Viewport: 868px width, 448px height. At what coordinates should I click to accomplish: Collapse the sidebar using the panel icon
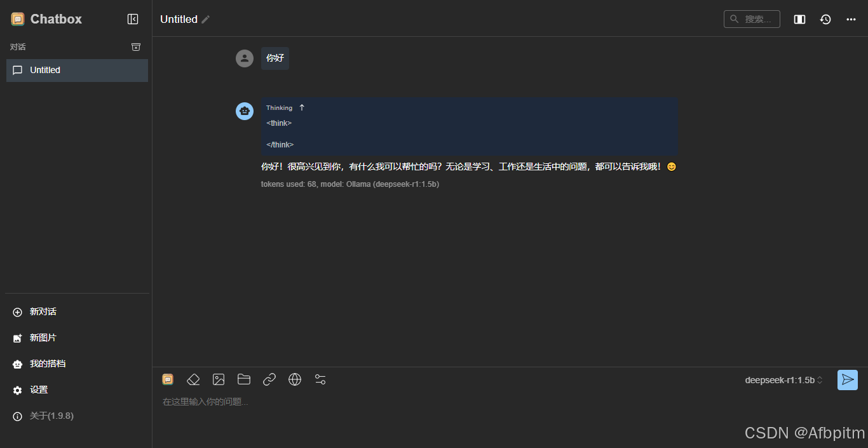133,19
